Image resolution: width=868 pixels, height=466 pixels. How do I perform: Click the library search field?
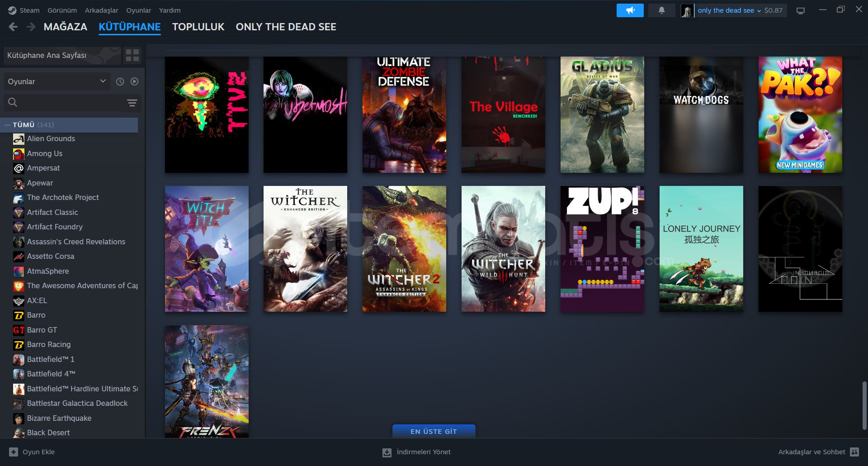63,103
